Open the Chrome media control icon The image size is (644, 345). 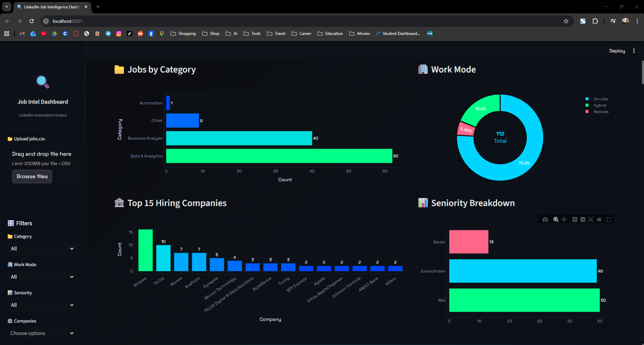(x=613, y=21)
